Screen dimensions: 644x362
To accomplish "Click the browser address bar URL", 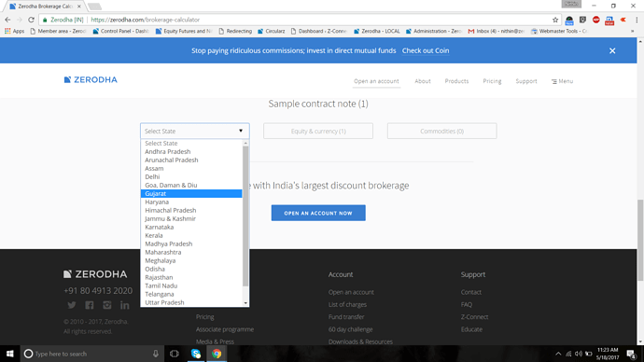I will pos(145,20).
